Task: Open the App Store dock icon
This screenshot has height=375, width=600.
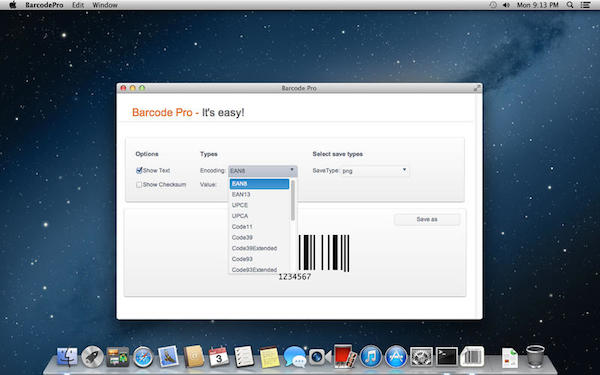Action: [x=396, y=357]
